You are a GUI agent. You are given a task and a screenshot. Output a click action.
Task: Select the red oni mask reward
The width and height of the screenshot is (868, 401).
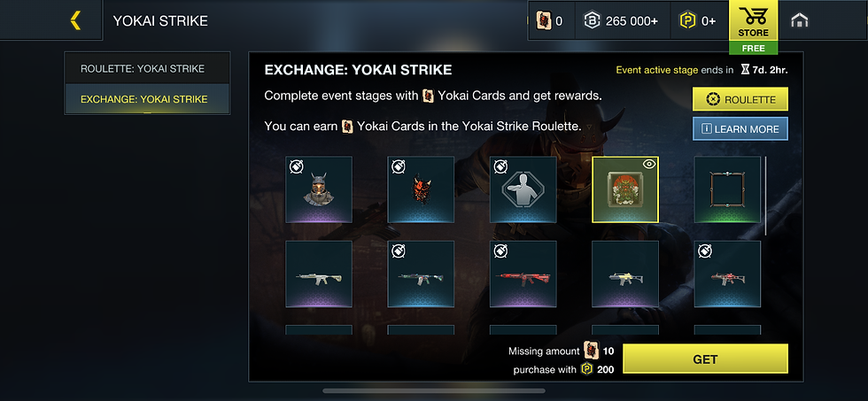[x=421, y=189]
